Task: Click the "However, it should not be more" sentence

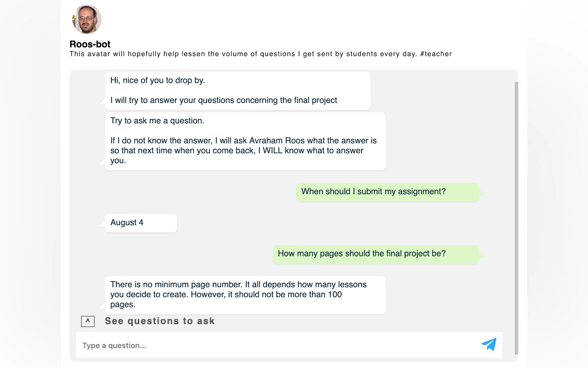Action: coord(266,295)
